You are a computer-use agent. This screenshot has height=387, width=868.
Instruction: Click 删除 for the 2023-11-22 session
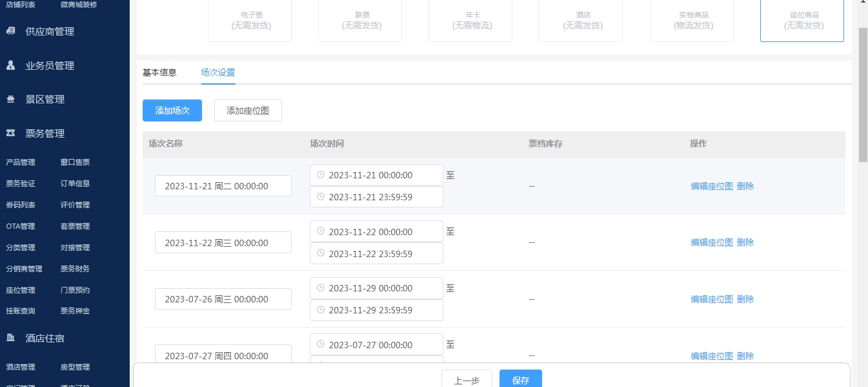745,242
